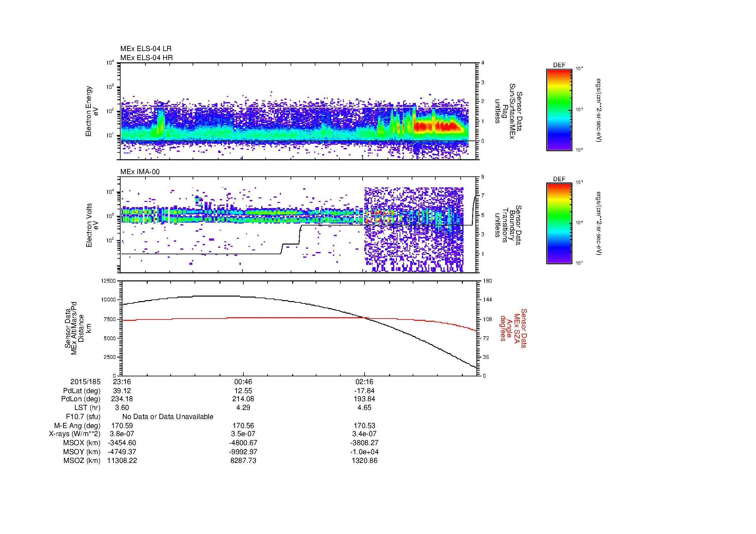Viewport: 756px width, 534px height.
Task: Click the 'LST (hr)' row label
Action: tap(87, 408)
